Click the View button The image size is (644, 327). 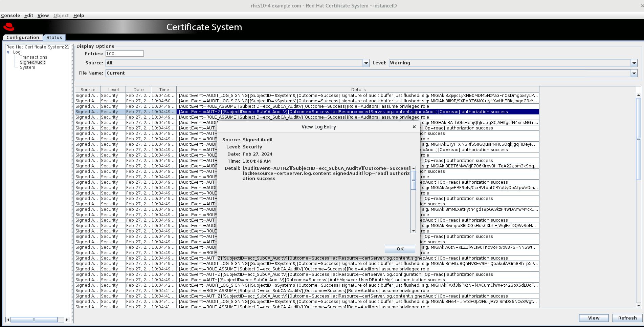pyautogui.click(x=594, y=318)
